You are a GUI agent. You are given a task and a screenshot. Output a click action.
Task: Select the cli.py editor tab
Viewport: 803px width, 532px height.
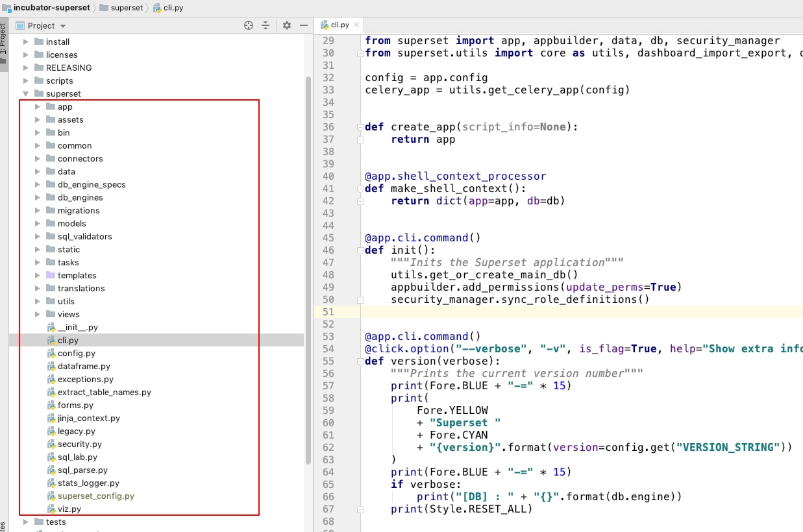340,25
